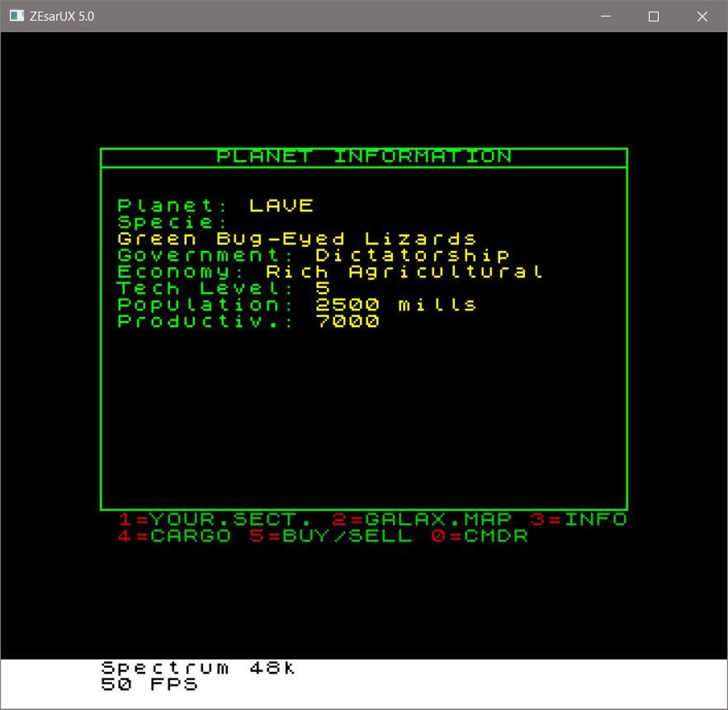
Task: Choose the 0=CMDR menu option
Action: (480, 536)
